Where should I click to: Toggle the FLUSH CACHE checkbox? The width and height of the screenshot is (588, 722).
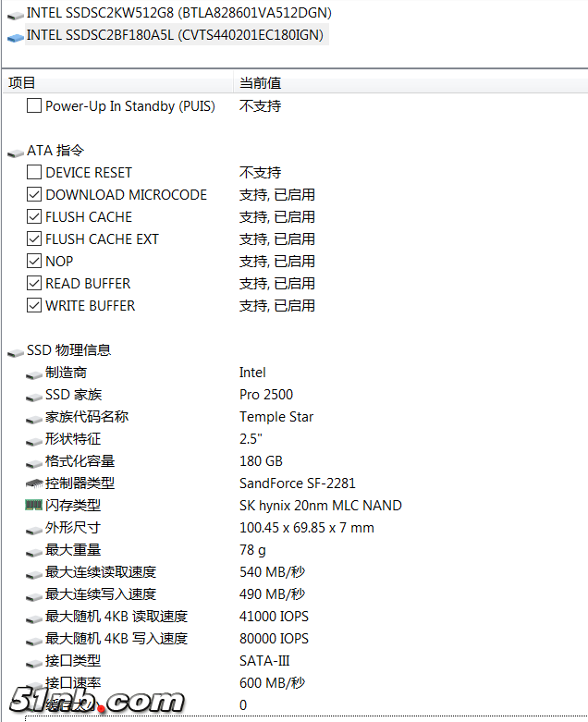pos(34,216)
